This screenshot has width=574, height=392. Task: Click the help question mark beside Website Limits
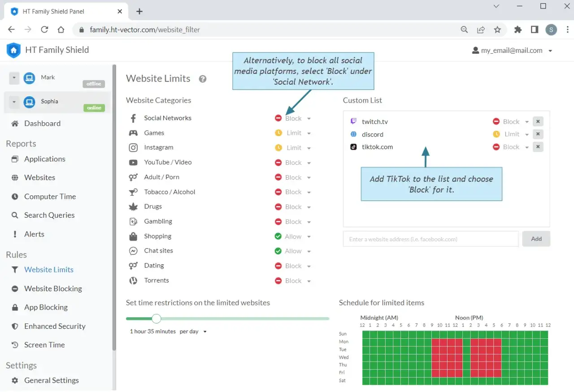click(203, 79)
